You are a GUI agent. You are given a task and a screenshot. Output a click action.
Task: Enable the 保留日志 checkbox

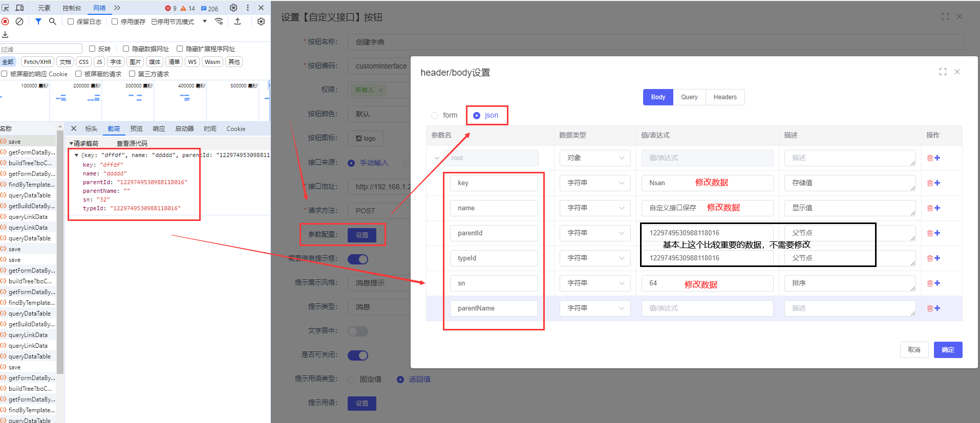coord(71,21)
